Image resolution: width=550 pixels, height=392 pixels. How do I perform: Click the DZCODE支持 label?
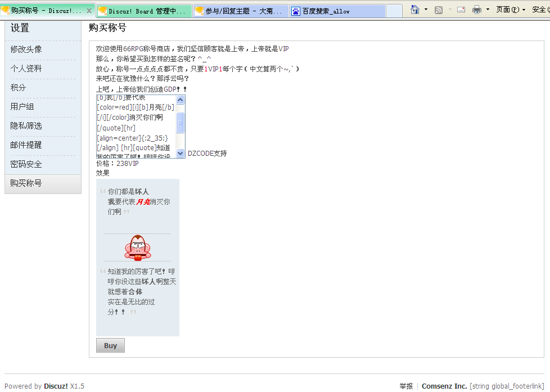coord(208,154)
